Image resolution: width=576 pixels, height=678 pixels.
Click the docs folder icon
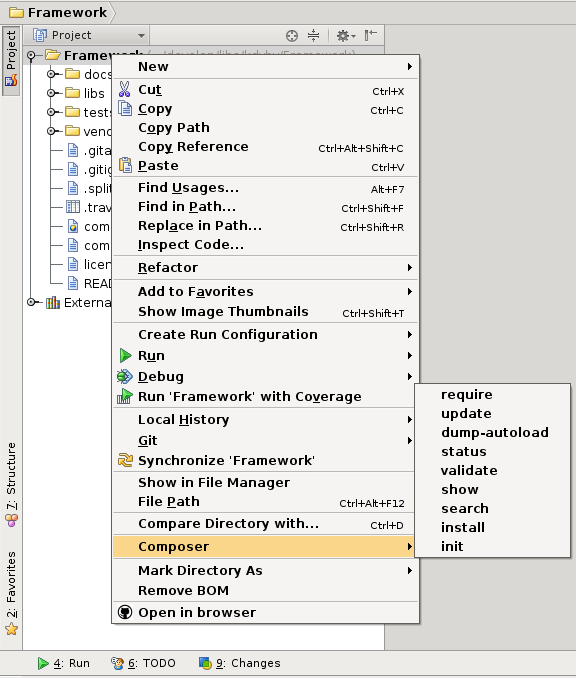point(72,74)
